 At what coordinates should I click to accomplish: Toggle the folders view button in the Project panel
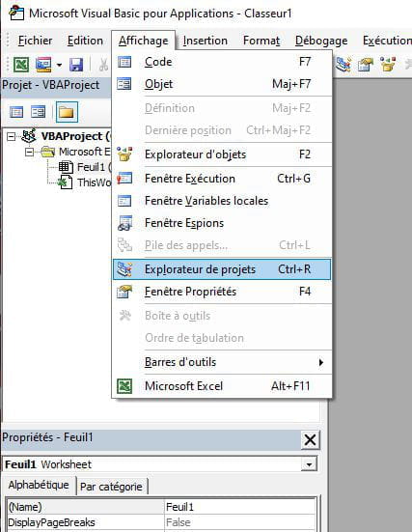tap(67, 112)
